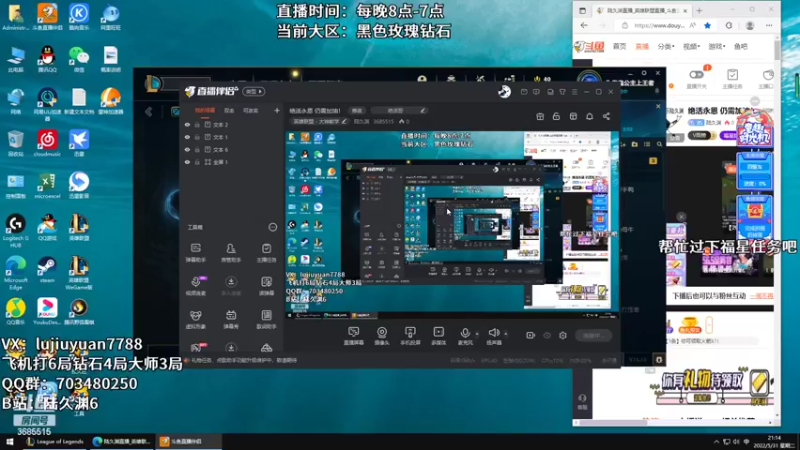Go to 首页 on Douyu site
Screen dimensions: 800x450
coord(619,46)
